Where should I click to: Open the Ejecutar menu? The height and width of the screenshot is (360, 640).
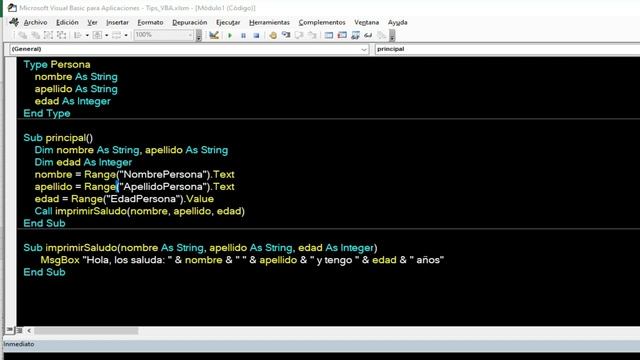point(228,22)
